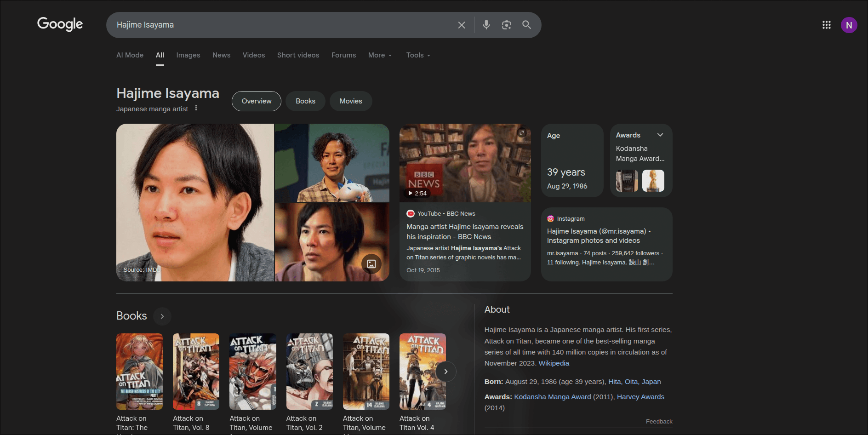
Task: Select the Books filter chip
Action: click(305, 101)
